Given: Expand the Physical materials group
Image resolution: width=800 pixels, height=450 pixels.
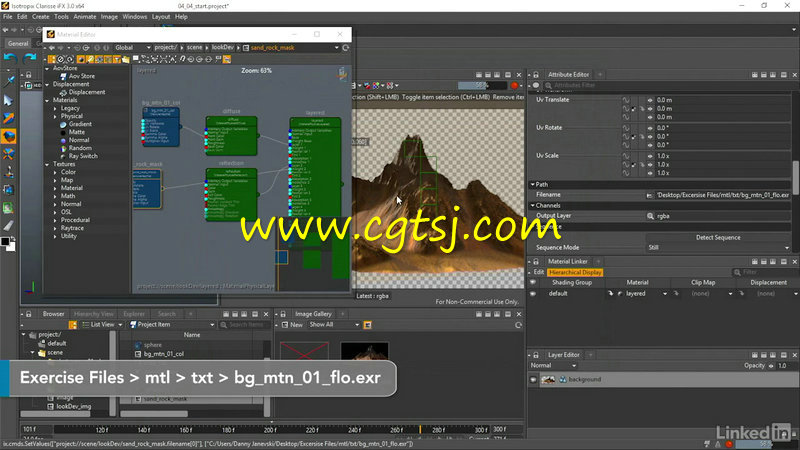Looking at the screenshot, I should tap(55, 116).
